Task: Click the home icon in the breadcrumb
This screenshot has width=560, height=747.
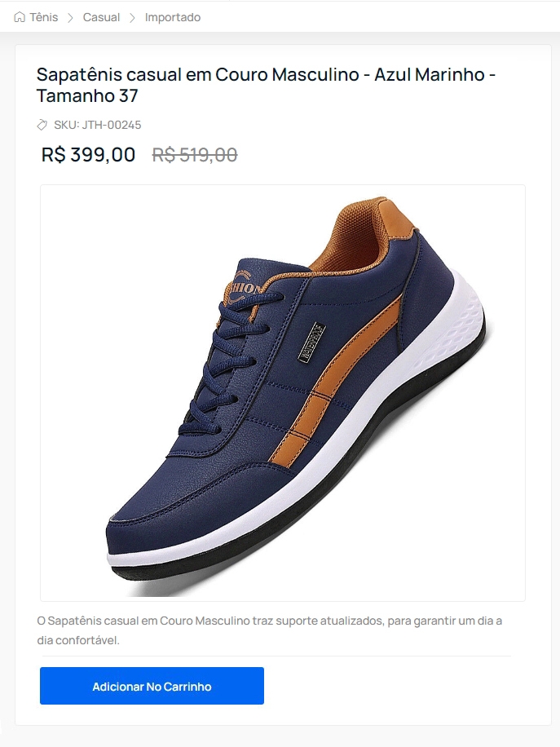Action: click(x=20, y=17)
